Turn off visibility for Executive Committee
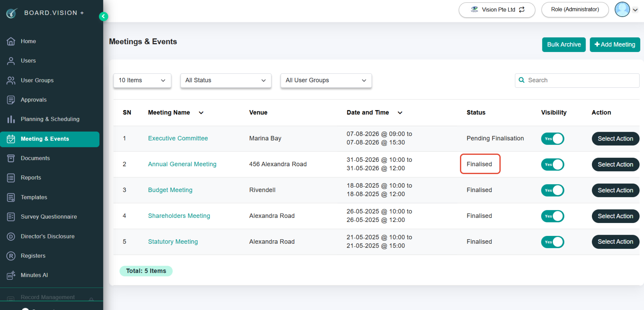The image size is (644, 310). pos(552,139)
